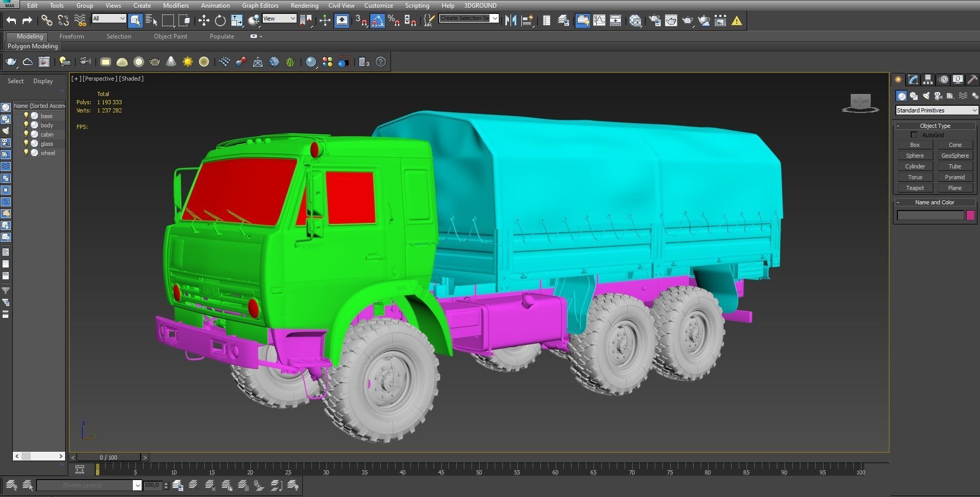
Task: Collapse the Object Type rollout
Action: coord(898,126)
